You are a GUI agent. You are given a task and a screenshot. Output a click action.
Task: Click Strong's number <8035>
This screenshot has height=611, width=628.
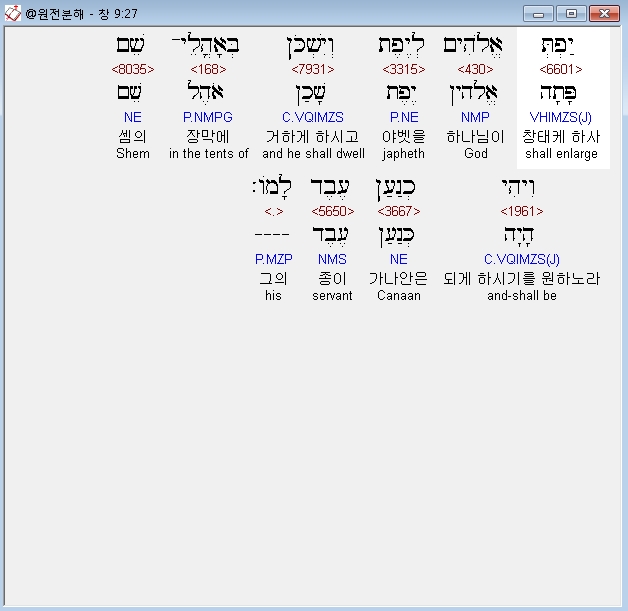(x=133, y=69)
